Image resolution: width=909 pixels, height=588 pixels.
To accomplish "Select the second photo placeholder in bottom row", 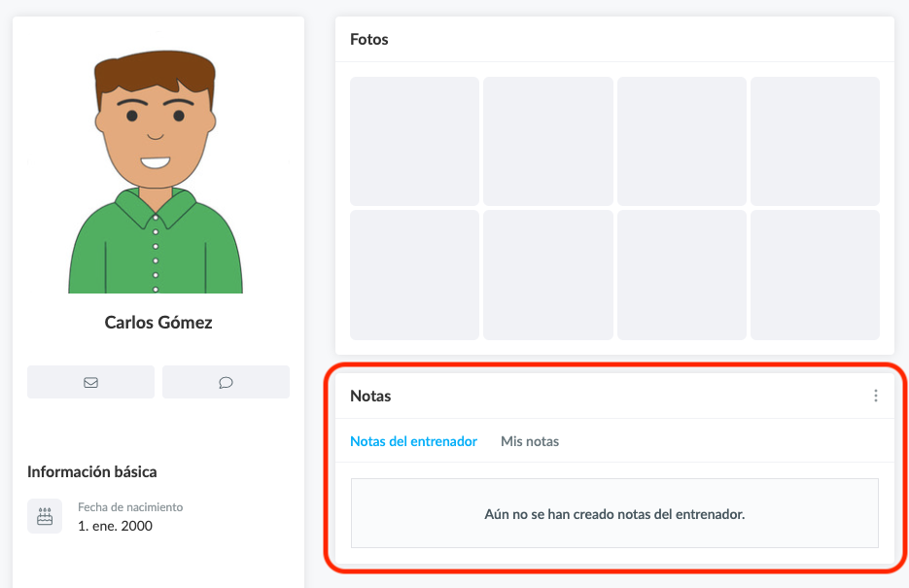I will click(547, 275).
